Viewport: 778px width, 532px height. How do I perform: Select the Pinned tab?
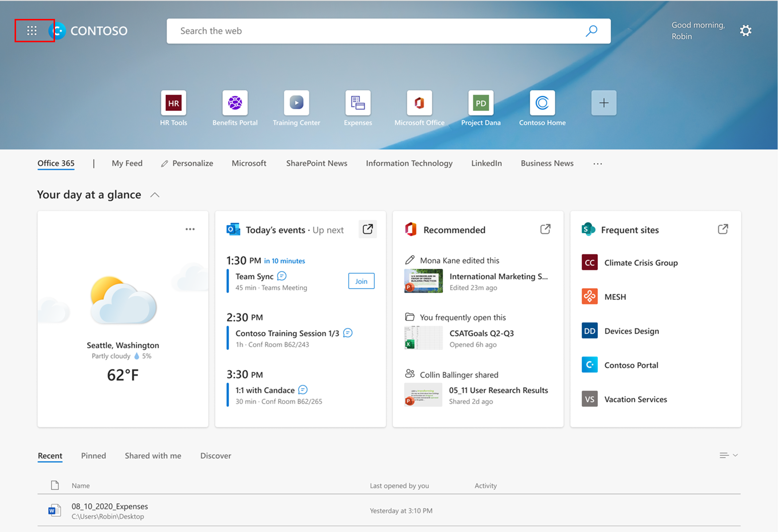pyautogui.click(x=93, y=456)
